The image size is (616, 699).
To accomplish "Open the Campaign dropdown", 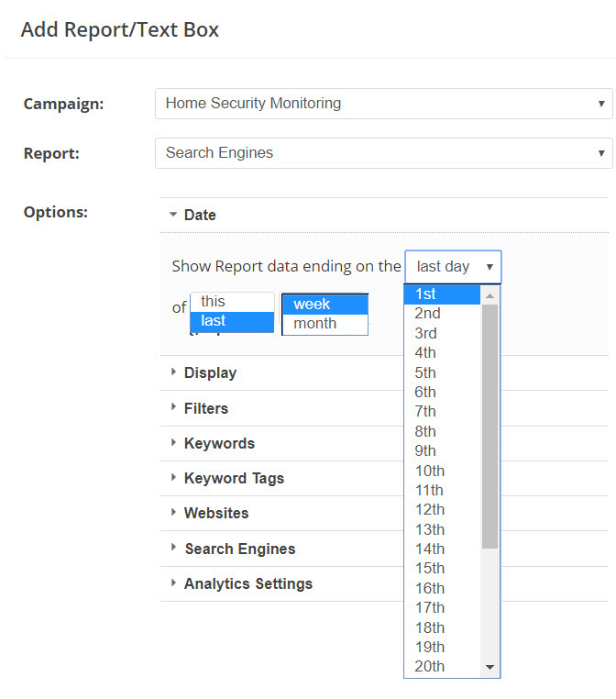I will tap(383, 104).
